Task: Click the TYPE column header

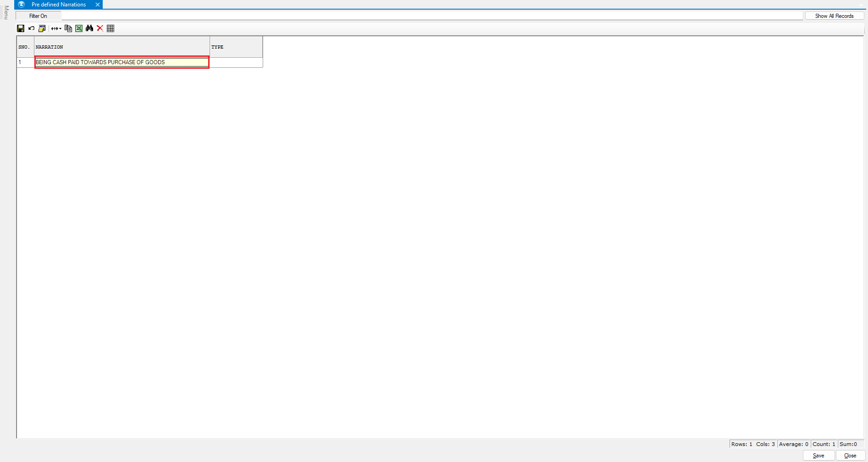Action: click(x=236, y=47)
